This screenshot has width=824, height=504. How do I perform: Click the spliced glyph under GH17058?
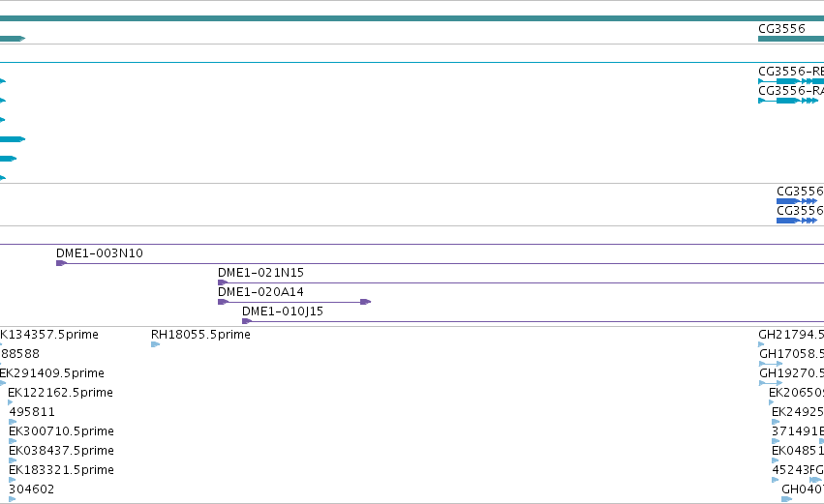click(x=771, y=364)
